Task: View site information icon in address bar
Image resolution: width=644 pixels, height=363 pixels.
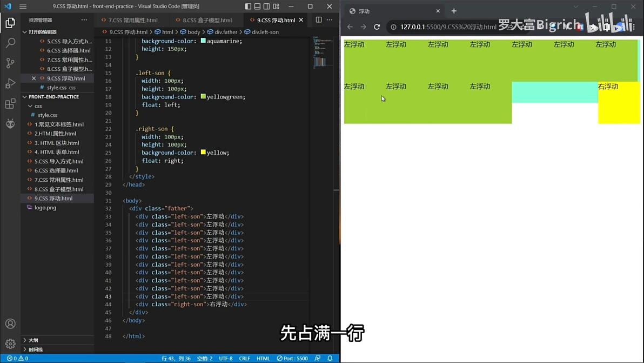Action: click(x=393, y=27)
